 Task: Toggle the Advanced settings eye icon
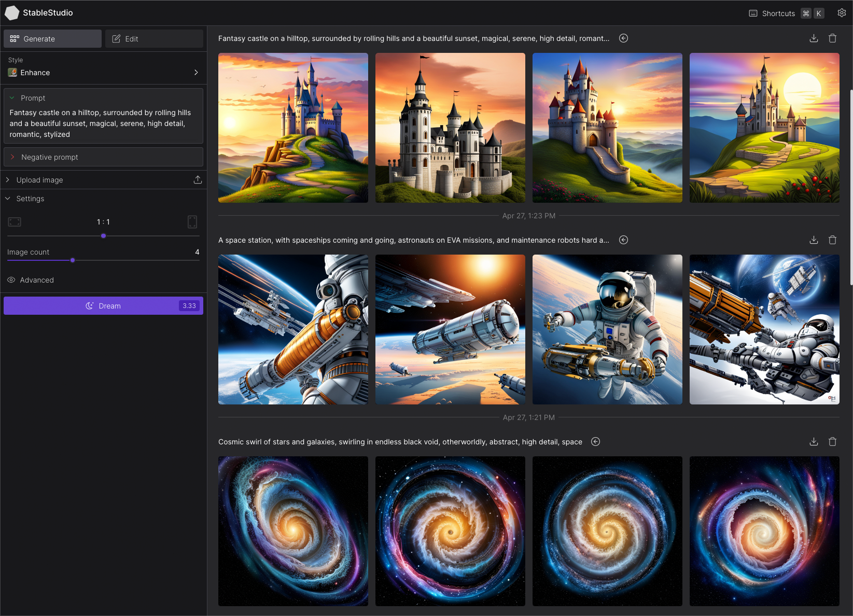point(11,280)
